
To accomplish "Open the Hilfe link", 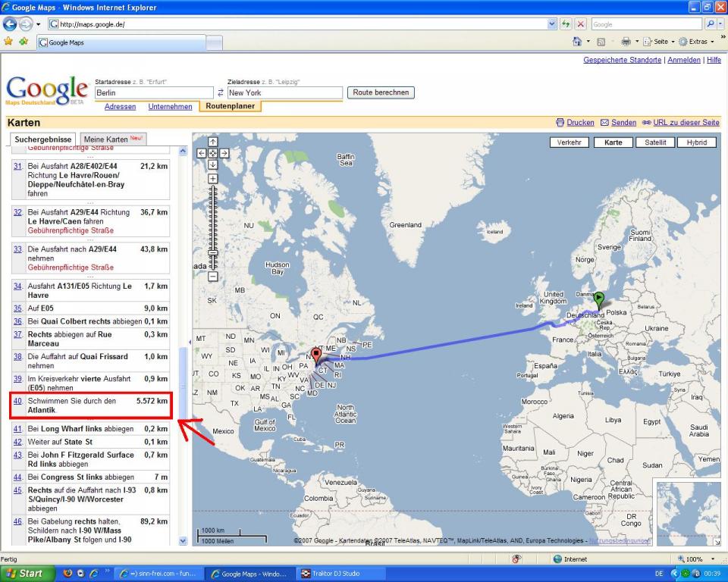I will pyautogui.click(x=714, y=60).
